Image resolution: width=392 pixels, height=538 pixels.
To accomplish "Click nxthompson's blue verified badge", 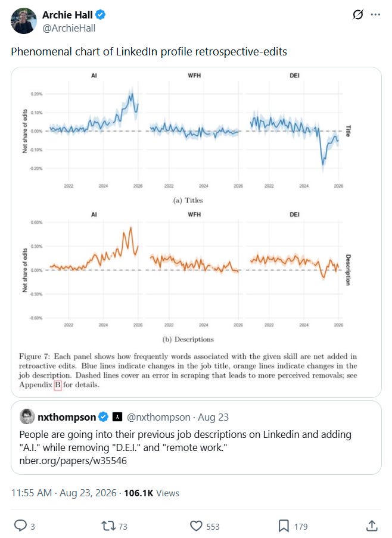I will click(103, 417).
